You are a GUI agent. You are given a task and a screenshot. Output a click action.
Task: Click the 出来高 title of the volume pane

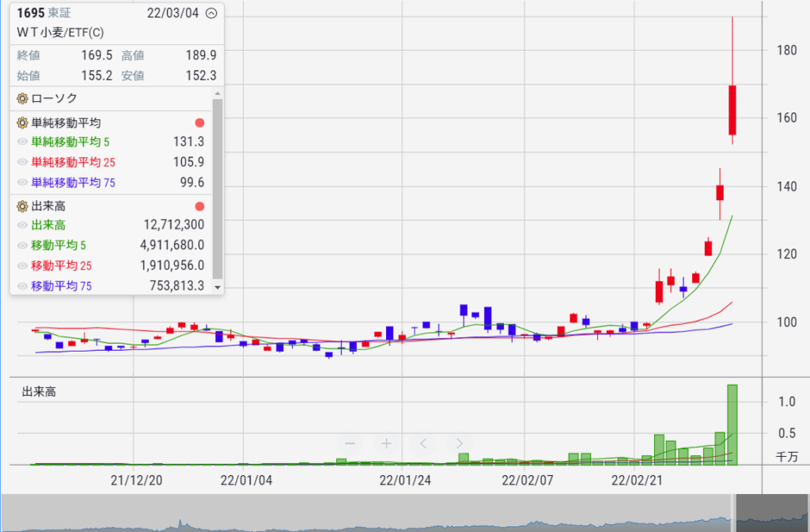[39, 392]
